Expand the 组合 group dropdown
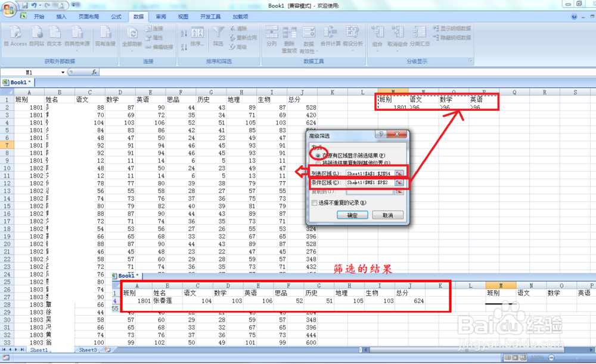Screen dimensions: 596x364 point(377,50)
